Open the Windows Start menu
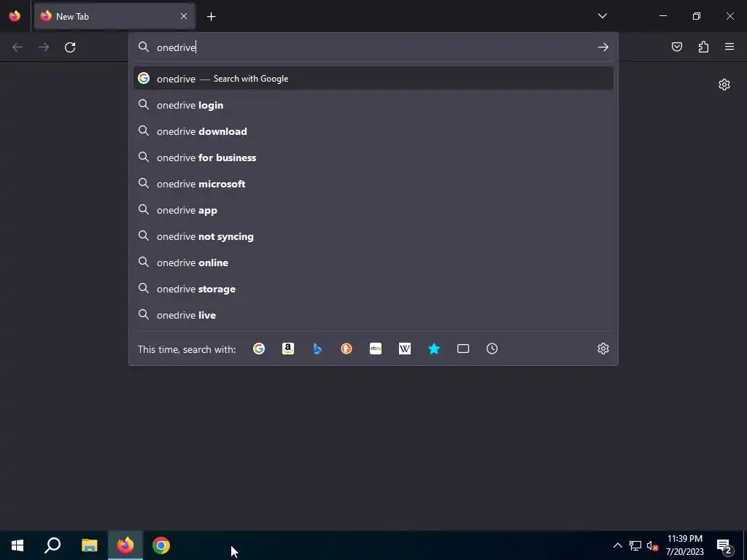 coord(18,545)
